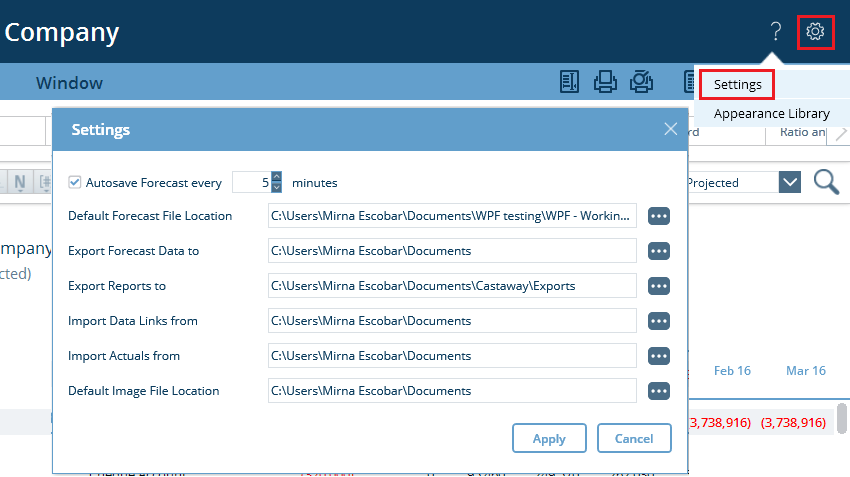Click the print report icon
Viewport: 850px width, 477px height.
[x=605, y=82]
